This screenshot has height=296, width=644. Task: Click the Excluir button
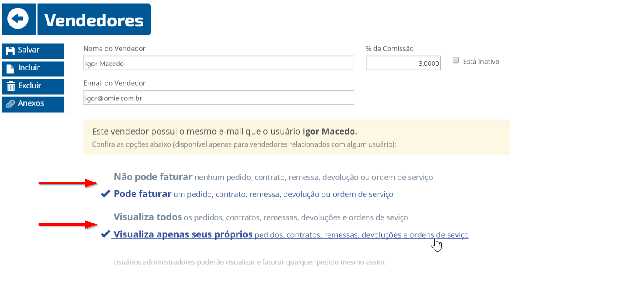(x=33, y=86)
